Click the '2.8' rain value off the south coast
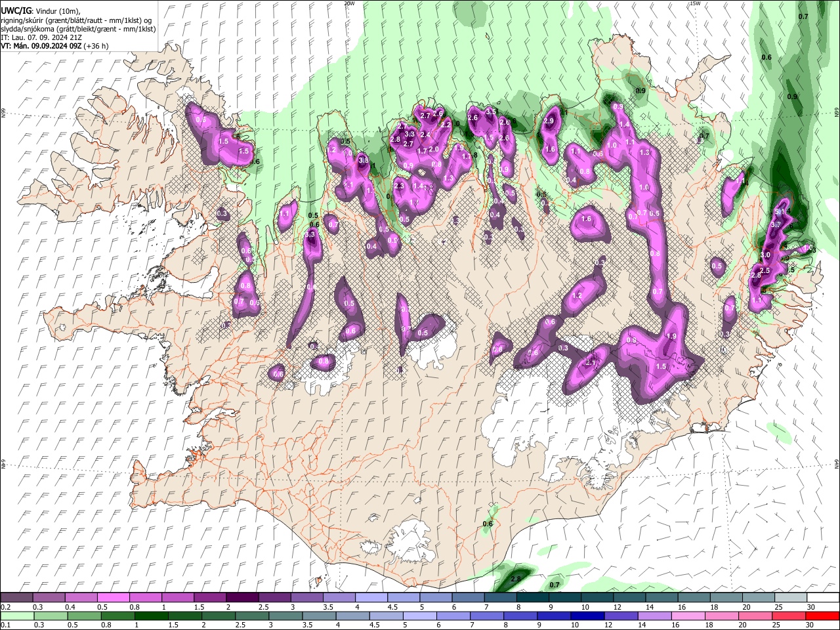This screenshot has height=630, width=840. click(516, 579)
